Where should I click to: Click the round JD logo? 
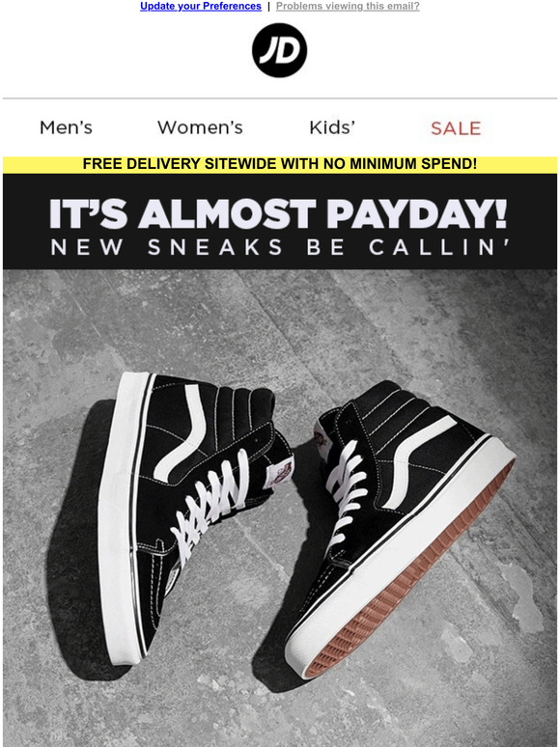[279, 50]
